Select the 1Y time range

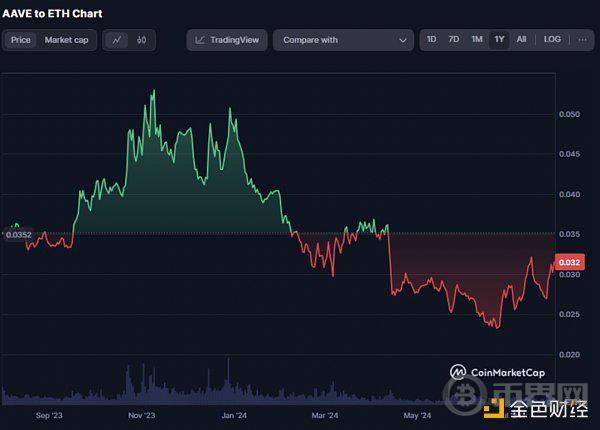click(499, 40)
